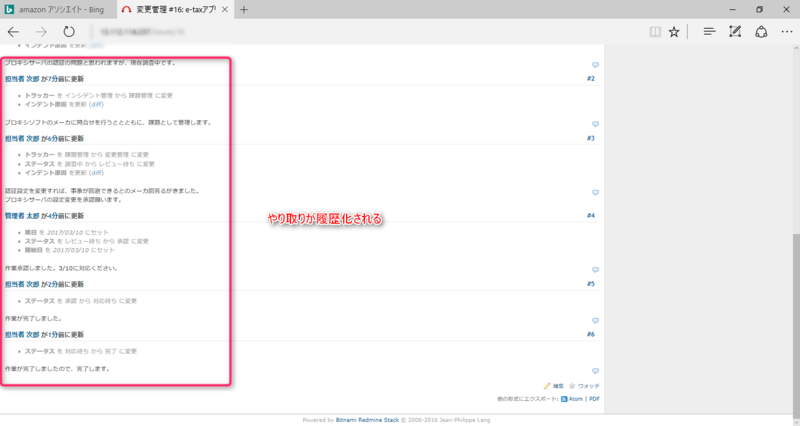The width and height of the screenshot is (800, 426).
Task: Click the 編集 edit pencil link
Action: point(554,386)
